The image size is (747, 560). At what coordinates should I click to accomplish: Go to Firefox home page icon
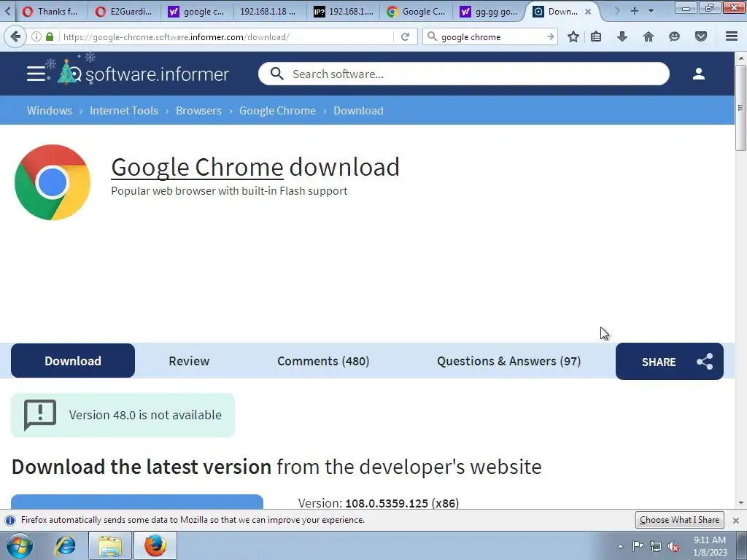pyautogui.click(x=649, y=36)
